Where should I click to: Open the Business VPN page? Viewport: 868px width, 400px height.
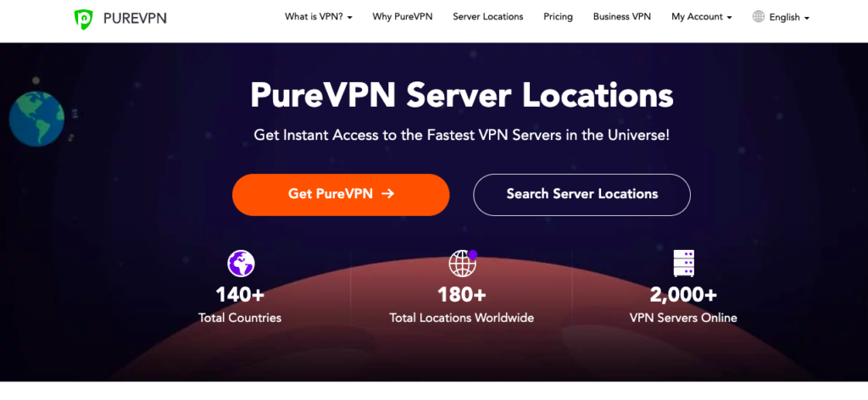click(621, 17)
